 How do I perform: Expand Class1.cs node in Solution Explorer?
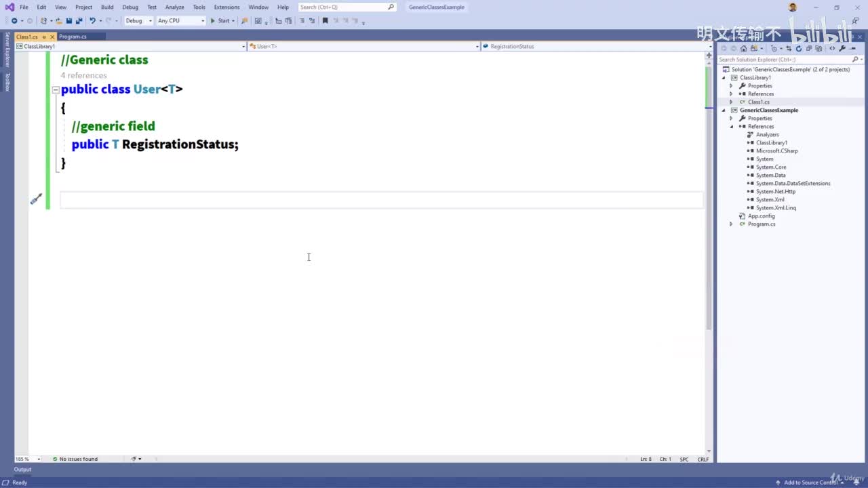pos(731,102)
